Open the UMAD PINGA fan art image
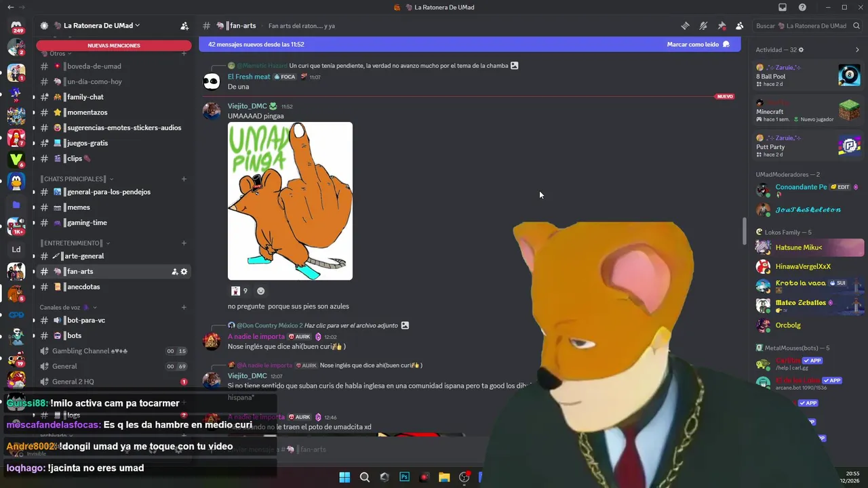868x488 pixels. point(290,201)
